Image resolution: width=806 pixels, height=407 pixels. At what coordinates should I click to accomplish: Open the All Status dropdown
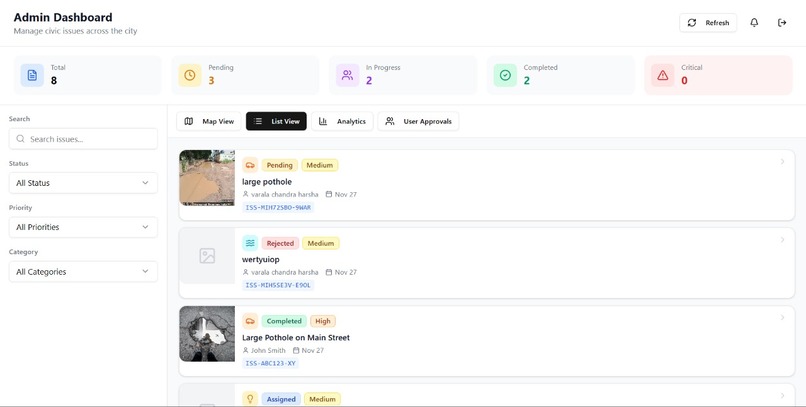pyautogui.click(x=83, y=183)
